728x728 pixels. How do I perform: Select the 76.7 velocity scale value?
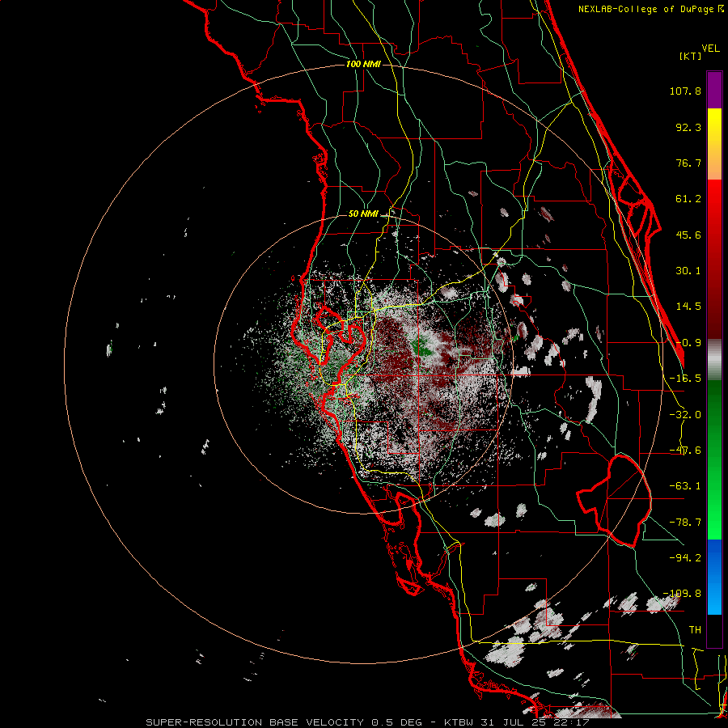688,163
